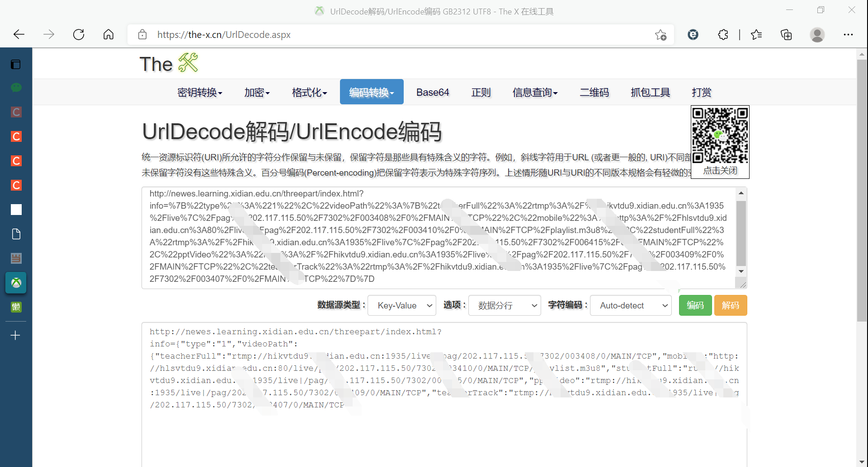The width and height of the screenshot is (868, 467).
Task: Open the Collections panel
Action: point(786,34)
